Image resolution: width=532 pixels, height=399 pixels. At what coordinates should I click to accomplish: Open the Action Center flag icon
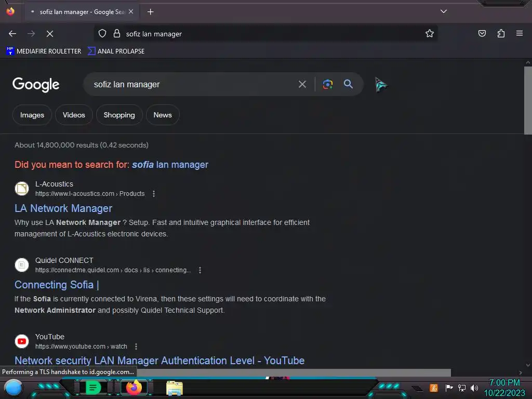(x=449, y=388)
